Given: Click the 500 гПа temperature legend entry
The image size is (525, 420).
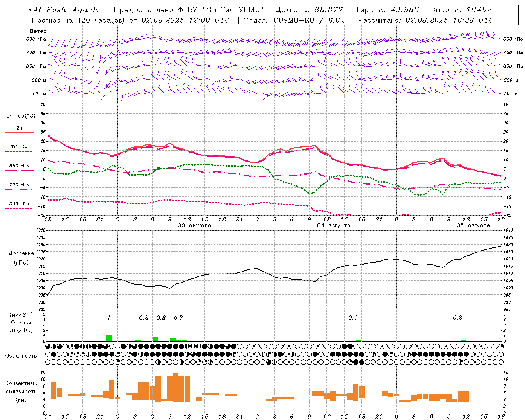Looking at the screenshot, I should tap(19, 204).
